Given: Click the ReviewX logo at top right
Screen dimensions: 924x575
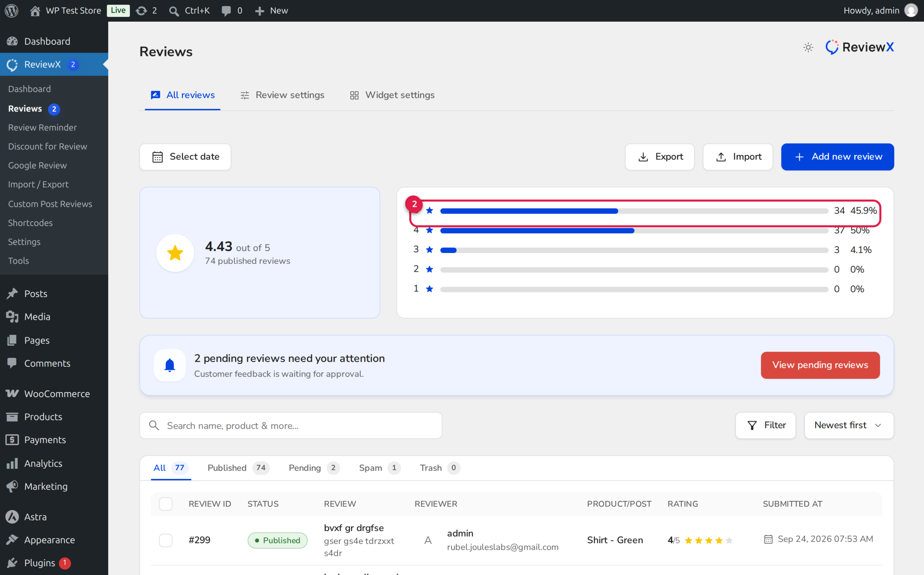Looking at the screenshot, I should tap(859, 47).
